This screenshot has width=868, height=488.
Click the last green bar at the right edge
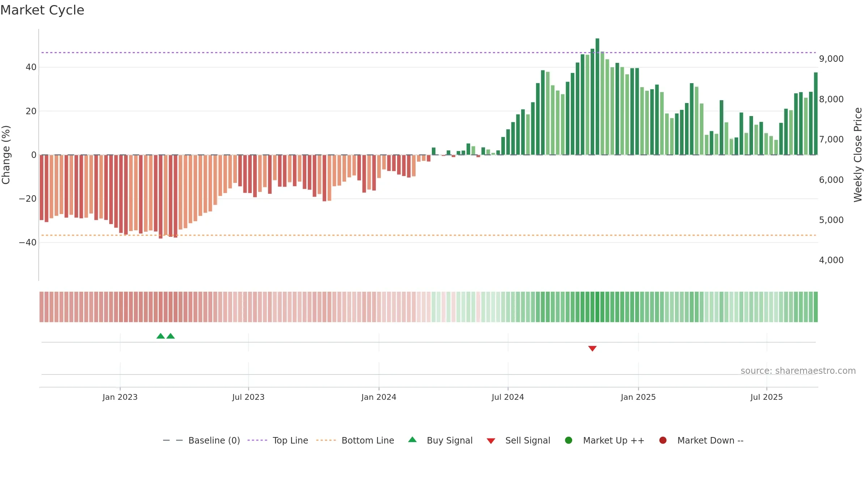(816, 114)
